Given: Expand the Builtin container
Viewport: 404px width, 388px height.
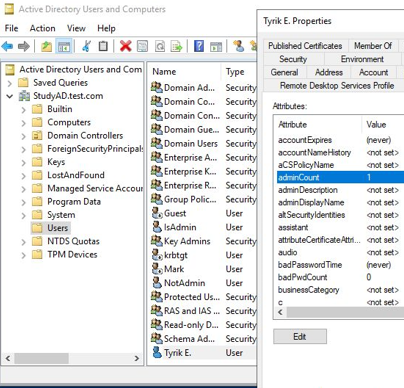Looking at the screenshot, I should [23, 109].
